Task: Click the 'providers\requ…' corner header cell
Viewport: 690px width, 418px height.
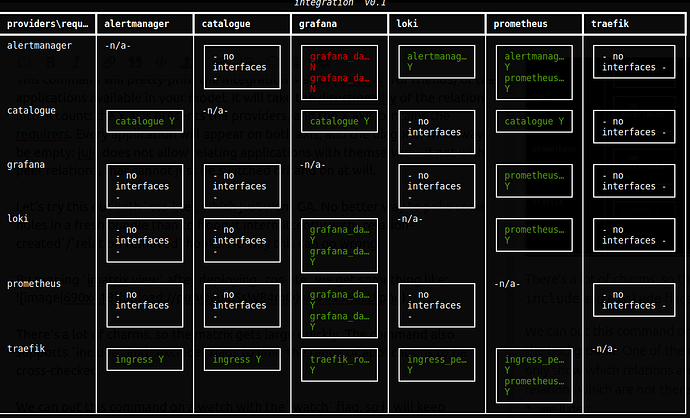Action: 48,24
